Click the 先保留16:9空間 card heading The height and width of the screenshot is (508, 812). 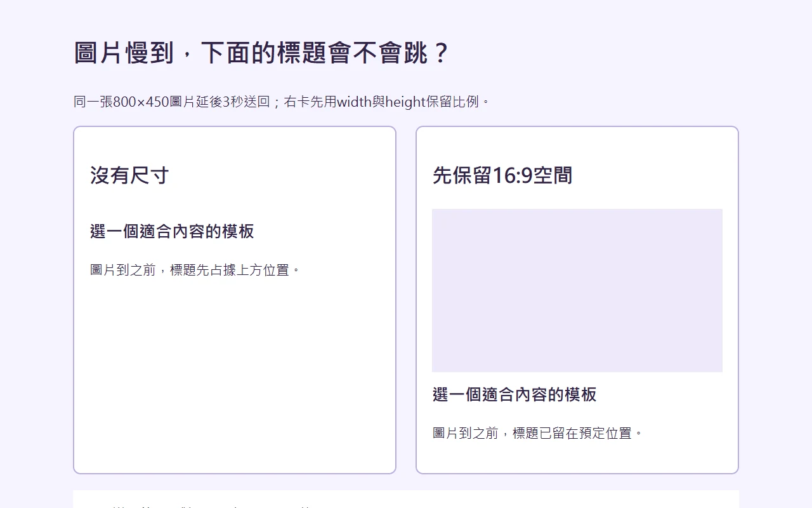coord(502,175)
